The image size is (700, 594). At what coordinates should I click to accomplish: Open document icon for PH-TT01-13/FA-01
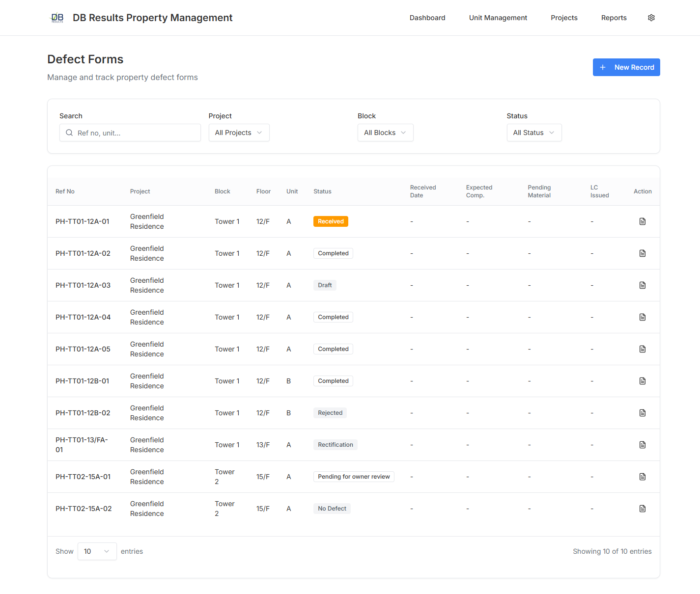tap(643, 445)
